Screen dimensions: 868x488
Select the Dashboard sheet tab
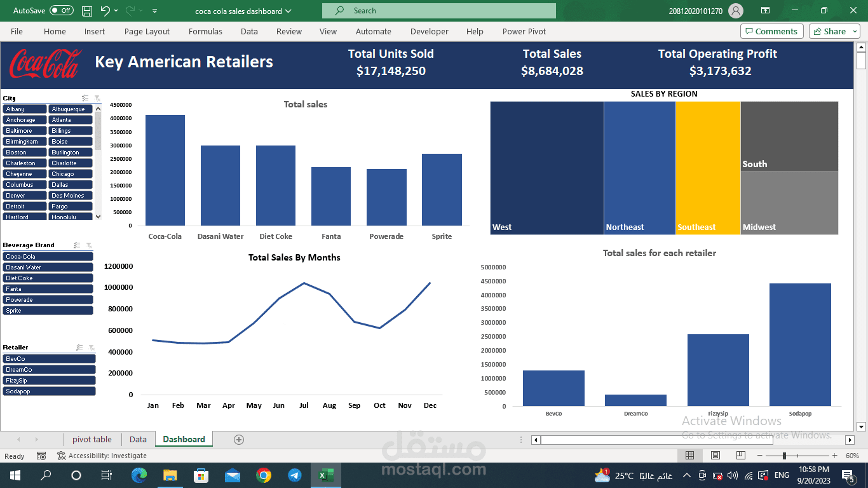(184, 439)
